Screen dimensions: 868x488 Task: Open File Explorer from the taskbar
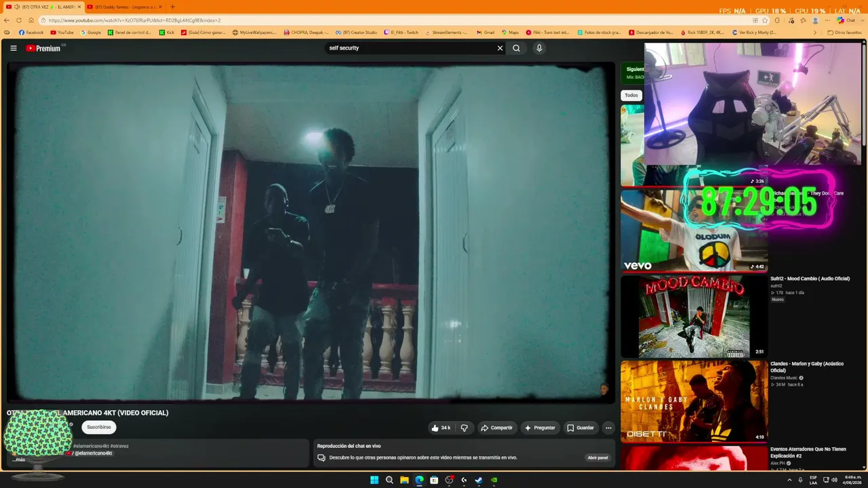(x=404, y=480)
